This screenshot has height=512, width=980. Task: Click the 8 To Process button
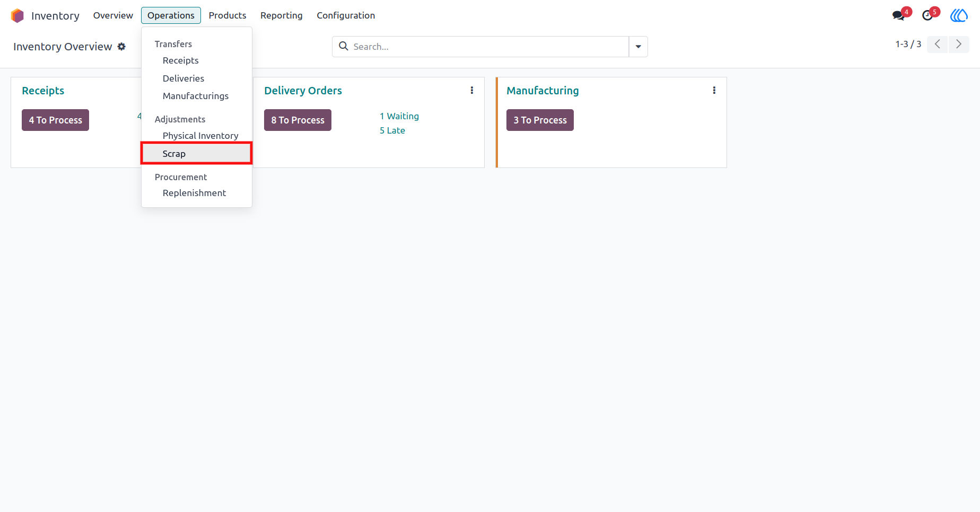[297, 120]
